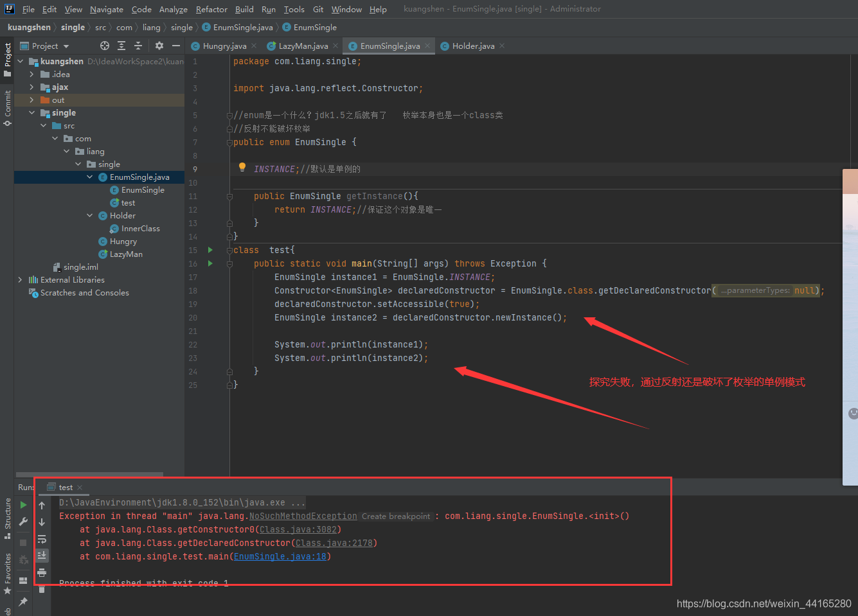
Task: Open the Build menu
Action: click(x=244, y=9)
